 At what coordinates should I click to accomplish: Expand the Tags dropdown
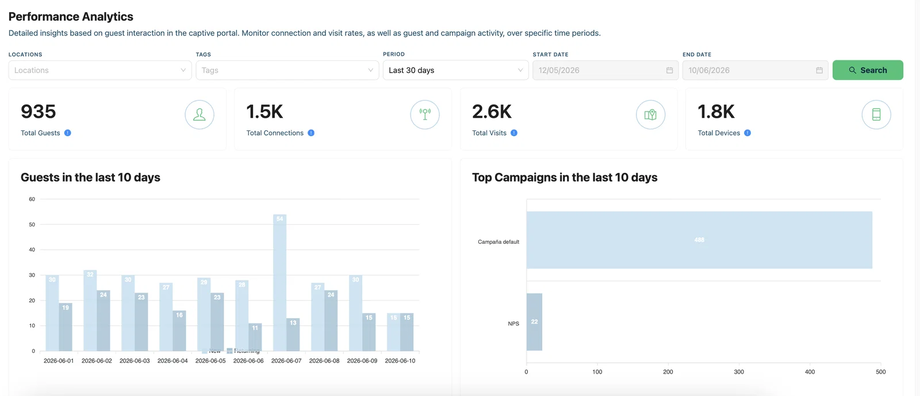click(x=288, y=70)
